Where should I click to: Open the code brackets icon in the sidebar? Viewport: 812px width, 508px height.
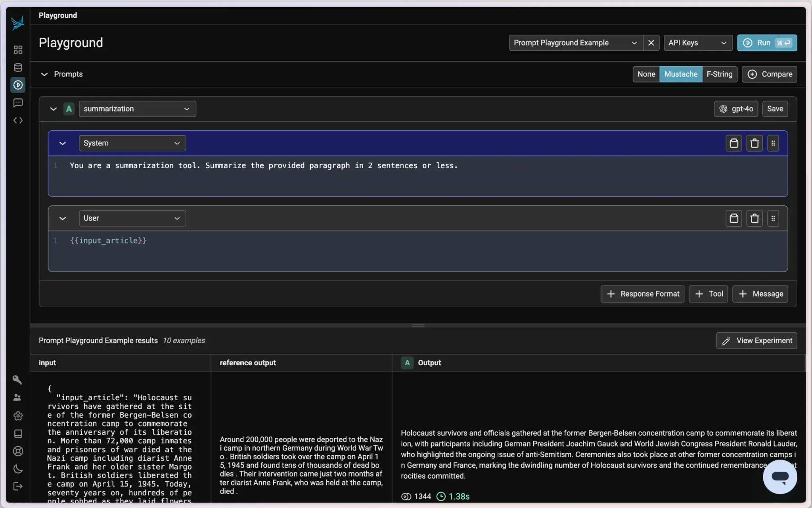pos(18,120)
